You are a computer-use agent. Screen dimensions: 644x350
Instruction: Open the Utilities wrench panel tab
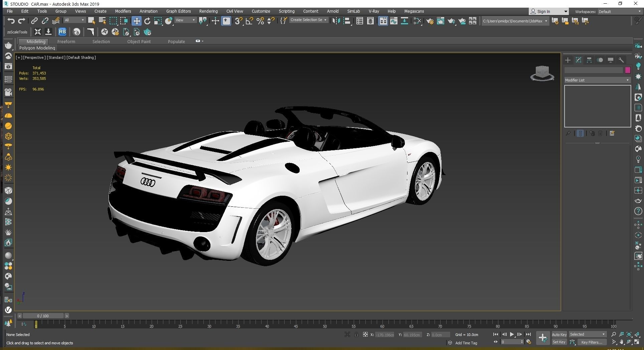point(621,60)
